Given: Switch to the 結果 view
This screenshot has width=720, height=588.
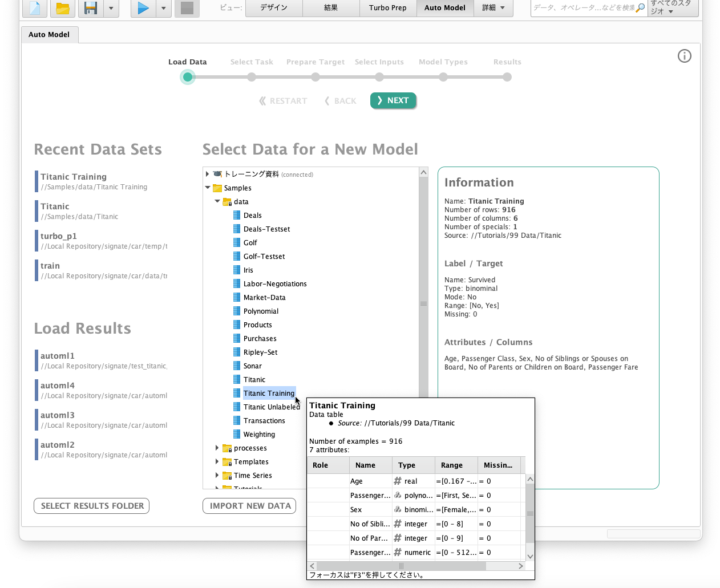Looking at the screenshot, I should [x=331, y=7].
